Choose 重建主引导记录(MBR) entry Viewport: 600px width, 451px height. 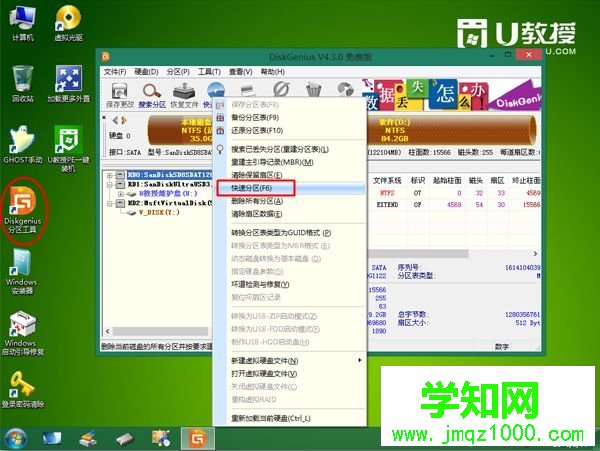click(291, 162)
